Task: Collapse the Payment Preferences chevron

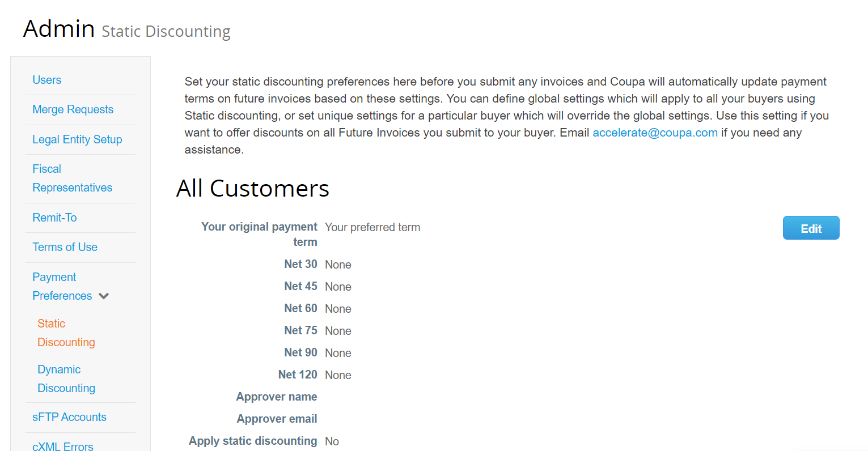Action: click(104, 296)
